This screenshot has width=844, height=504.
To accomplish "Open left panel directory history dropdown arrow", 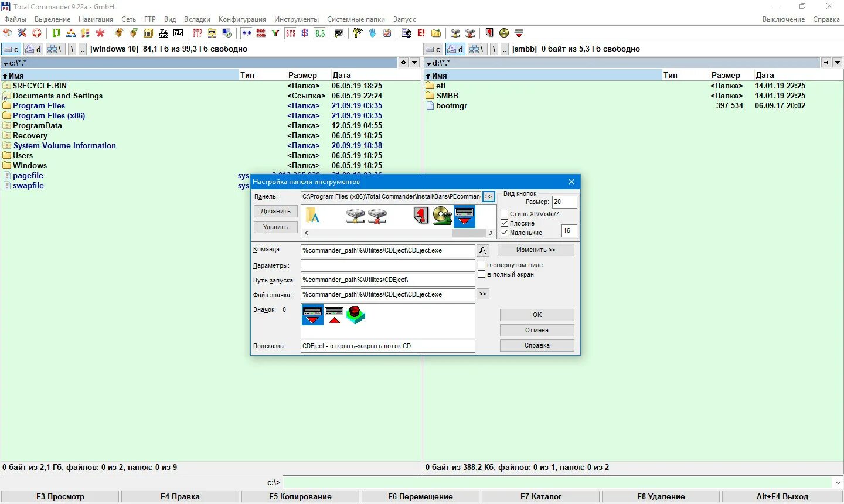I will point(414,63).
